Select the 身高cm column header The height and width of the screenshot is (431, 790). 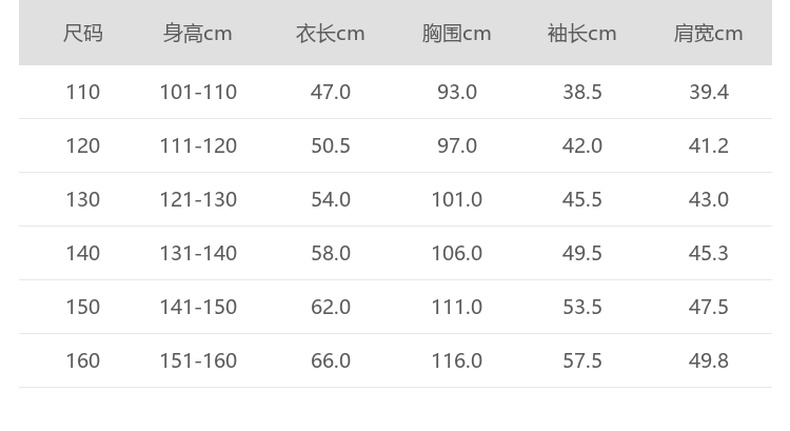(198, 33)
